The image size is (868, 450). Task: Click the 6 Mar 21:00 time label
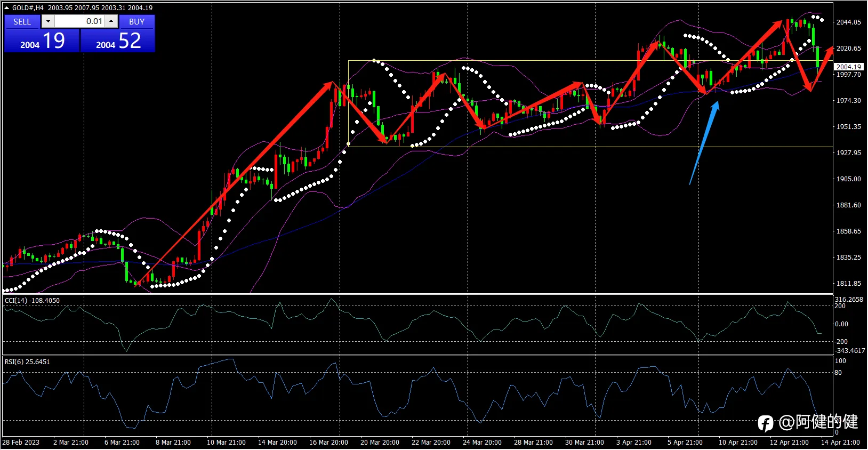[x=122, y=443]
